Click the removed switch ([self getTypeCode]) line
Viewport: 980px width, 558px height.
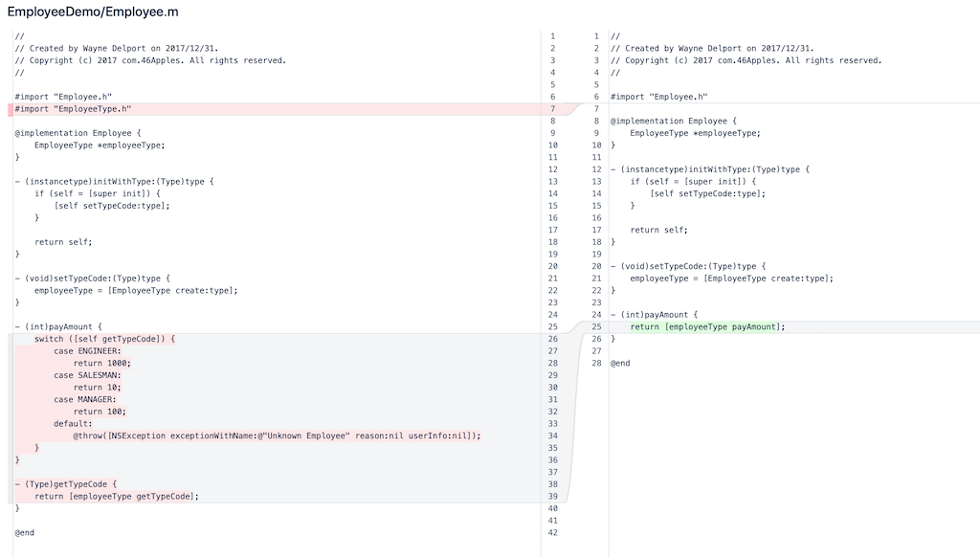105,339
